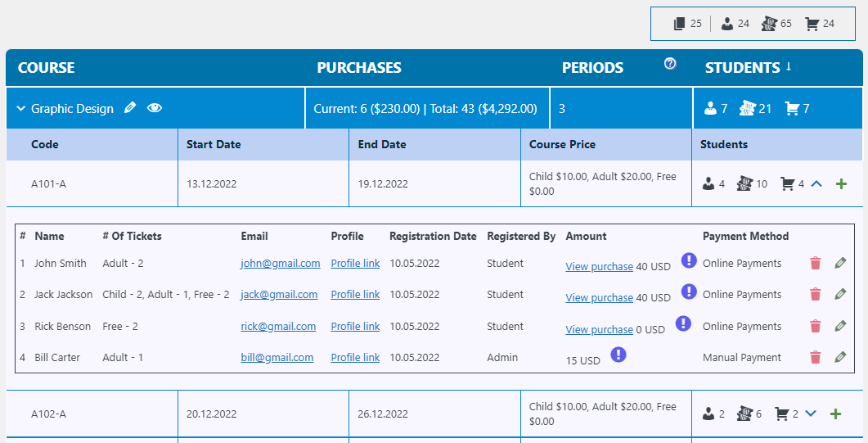Screen dimensions: 868x443
Task: Open Rick Benson's Profile link
Action: point(355,327)
